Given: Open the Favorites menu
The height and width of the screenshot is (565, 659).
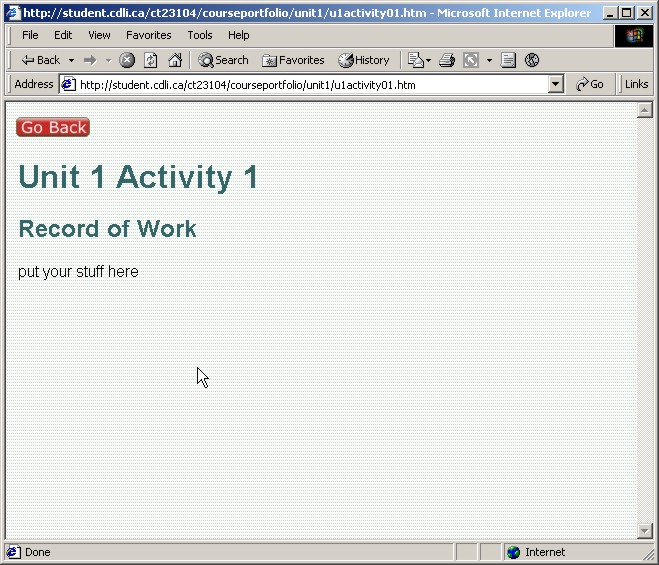Looking at the screenshot, I should coord(149,35).
